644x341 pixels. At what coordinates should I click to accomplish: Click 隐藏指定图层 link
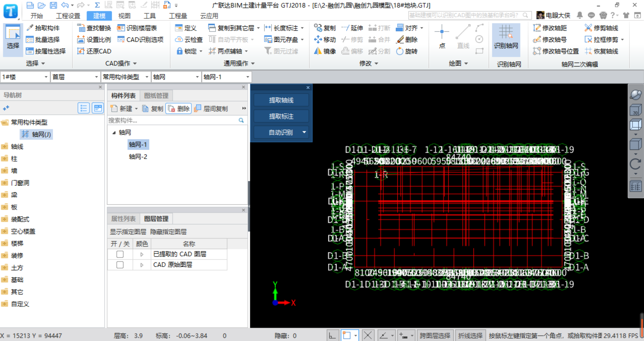[168, 232]
